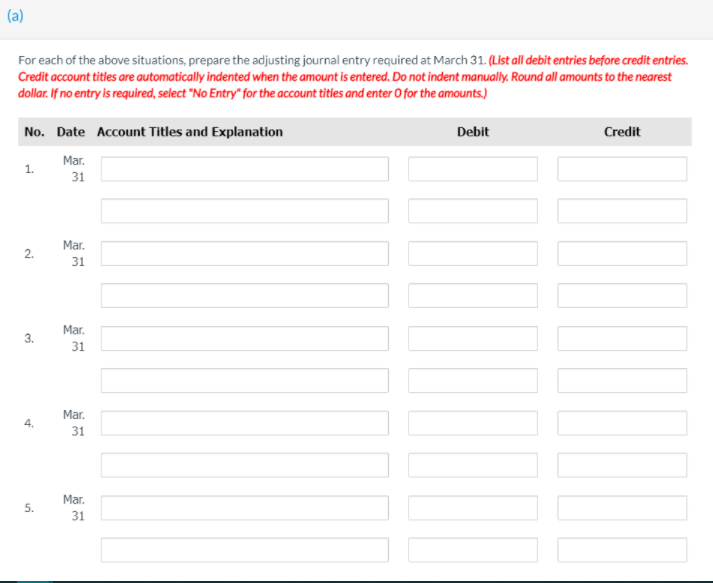713x583 pixels.
Task: Select the first account title field for entry 5
Action: click(245, 508)
